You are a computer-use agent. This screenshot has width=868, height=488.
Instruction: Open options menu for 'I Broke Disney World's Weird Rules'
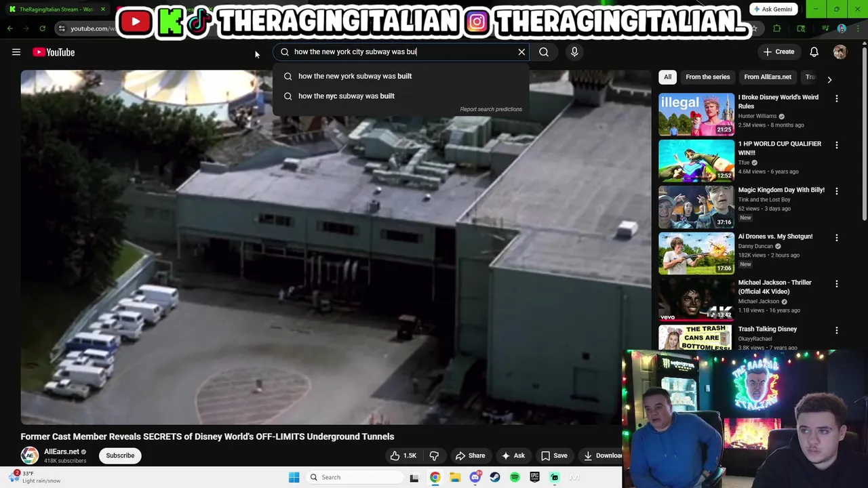[x=837, y=99]
